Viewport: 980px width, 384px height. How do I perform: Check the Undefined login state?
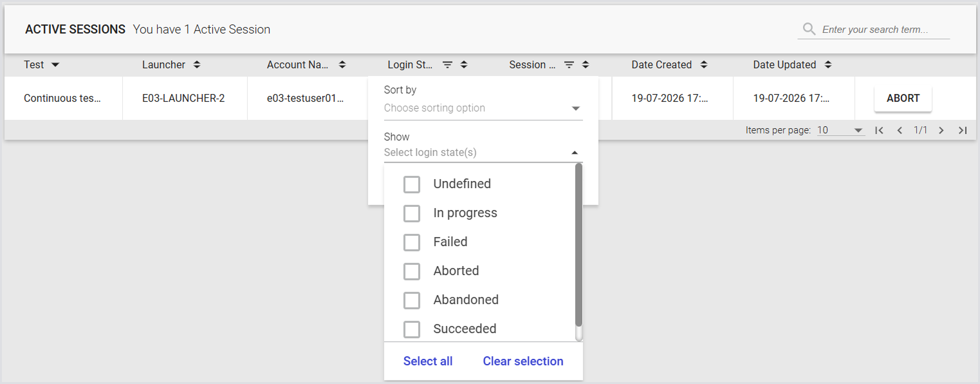coord(412,184)
